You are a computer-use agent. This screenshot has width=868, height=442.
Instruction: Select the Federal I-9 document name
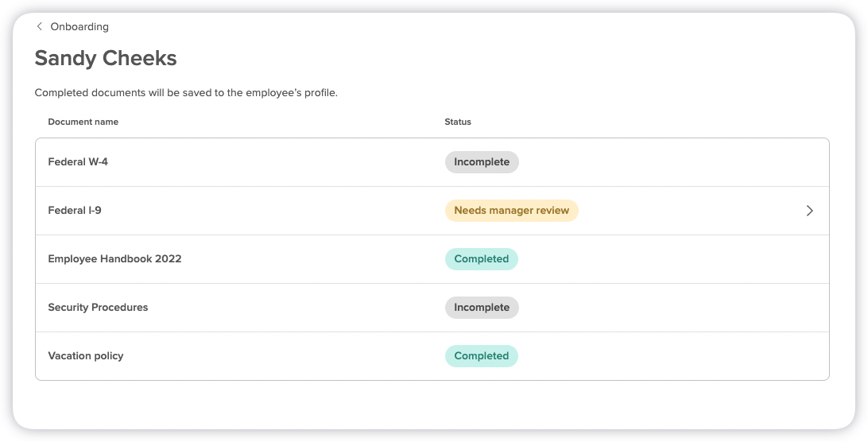75,211
